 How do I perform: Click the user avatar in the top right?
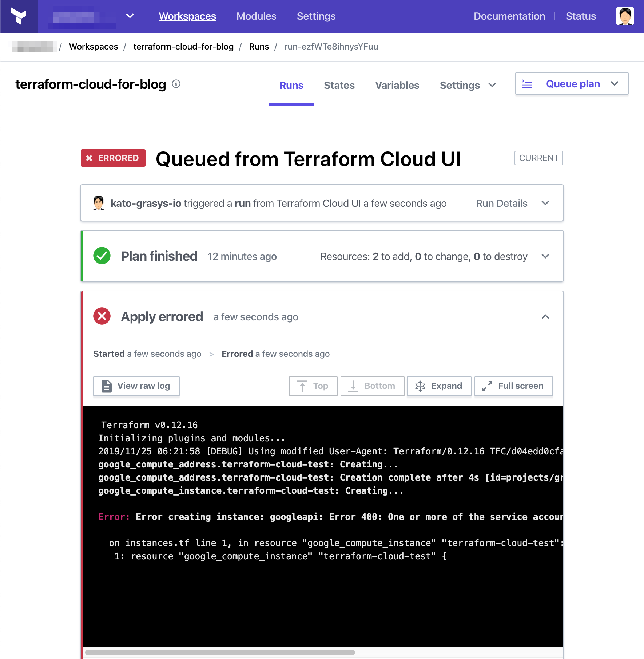[625, 16]
